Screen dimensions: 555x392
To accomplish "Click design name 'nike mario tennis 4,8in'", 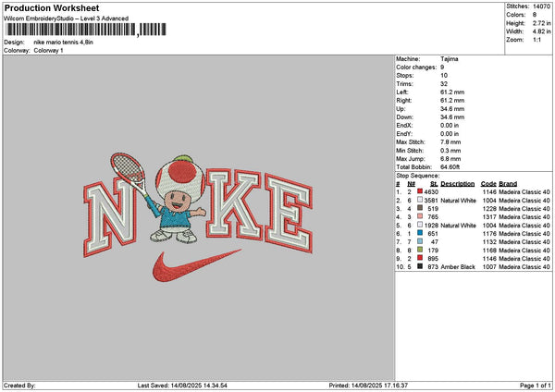I will [63, 43].
